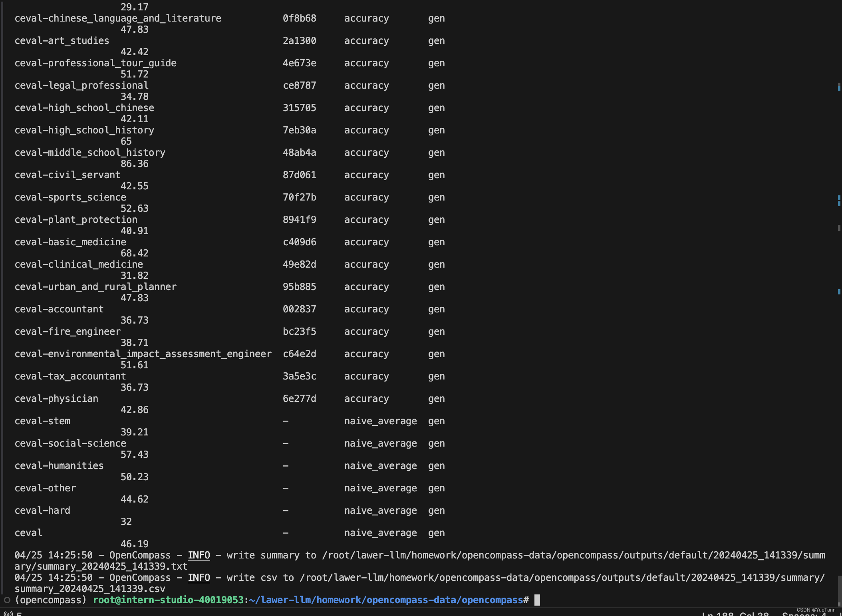Select ceval-middle_school_history dataset name

pos(90,153)
